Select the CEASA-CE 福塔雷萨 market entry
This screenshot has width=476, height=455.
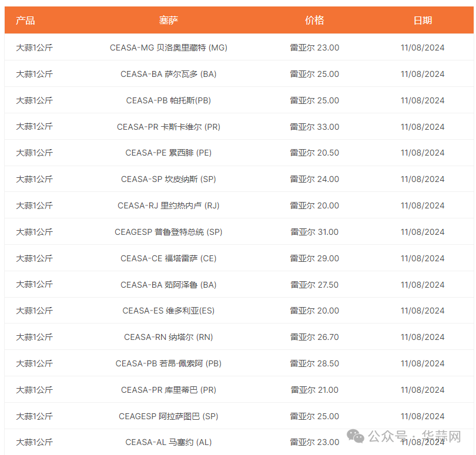click(x=168, y=258)
